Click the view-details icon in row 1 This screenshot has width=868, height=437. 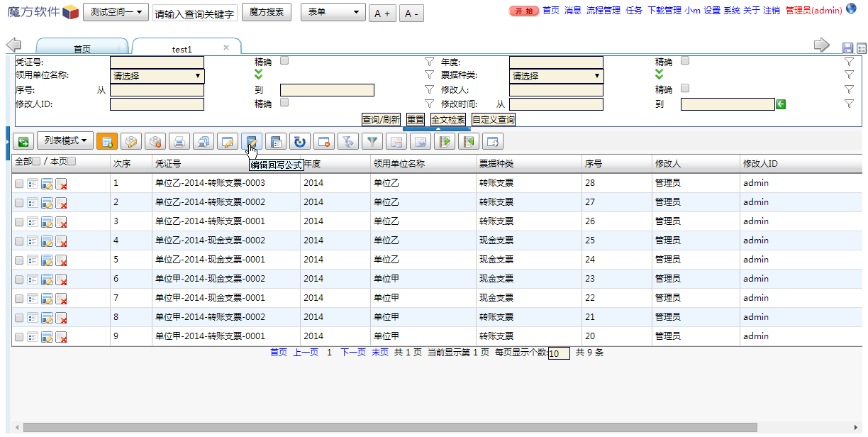tap(33, 184)
